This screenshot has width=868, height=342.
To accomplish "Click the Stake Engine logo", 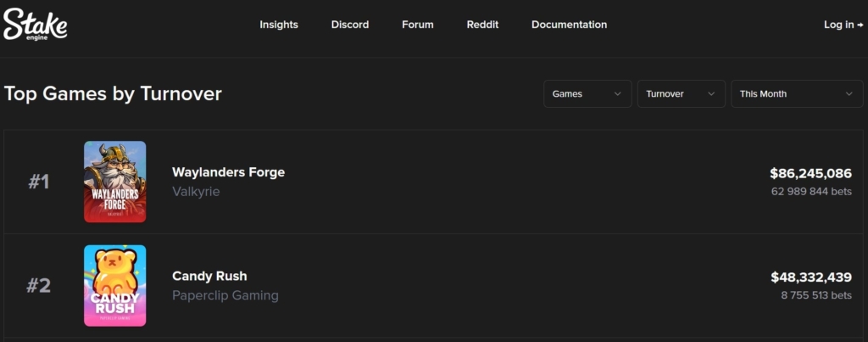I will pos(35,25).
